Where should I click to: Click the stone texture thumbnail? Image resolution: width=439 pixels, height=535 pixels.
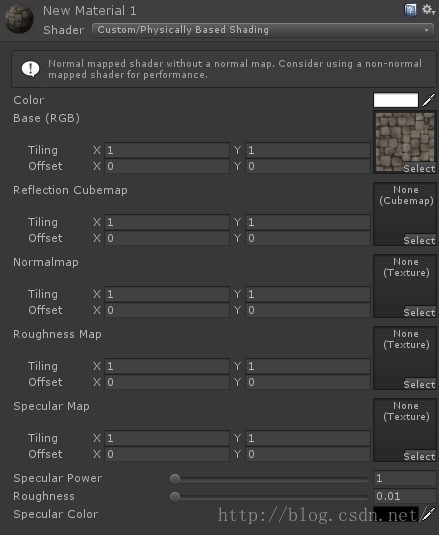405,142
